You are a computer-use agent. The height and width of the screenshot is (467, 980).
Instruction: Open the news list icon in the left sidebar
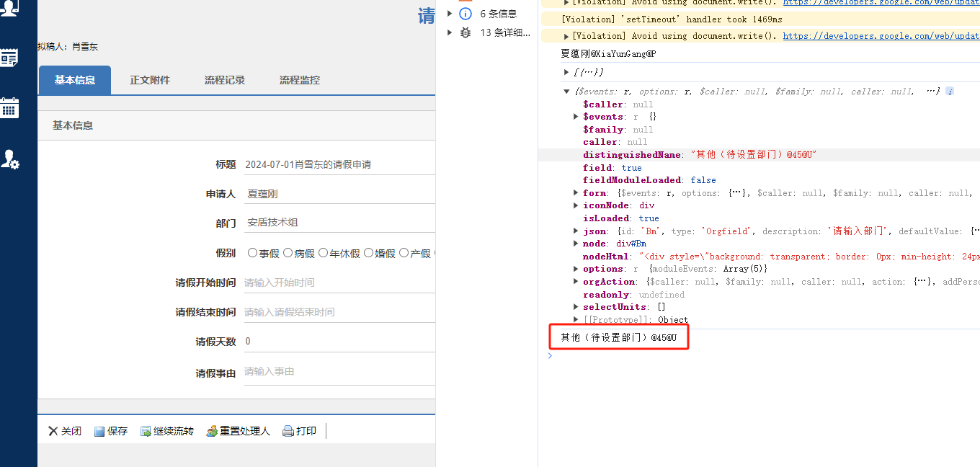9,58
